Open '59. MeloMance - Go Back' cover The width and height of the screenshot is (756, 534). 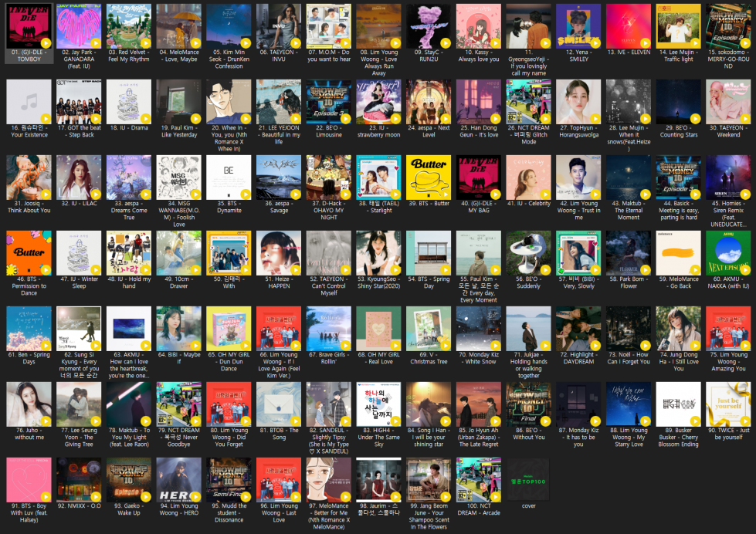678,253
